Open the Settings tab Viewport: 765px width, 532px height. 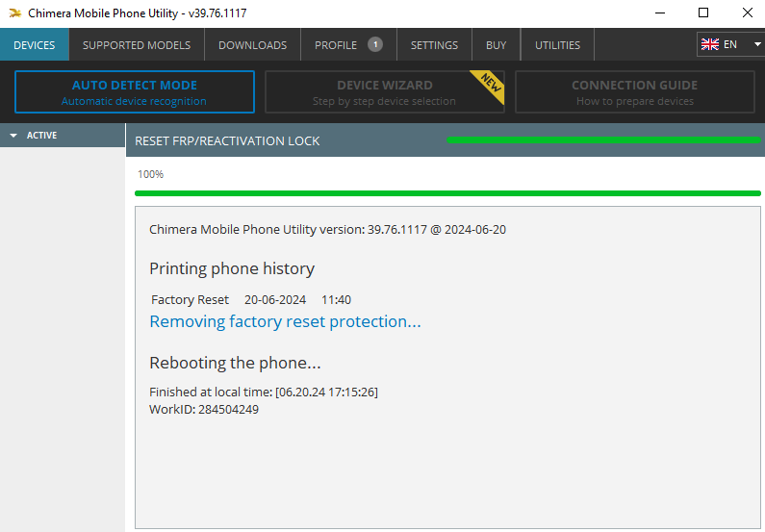click(x=434, y=45)
